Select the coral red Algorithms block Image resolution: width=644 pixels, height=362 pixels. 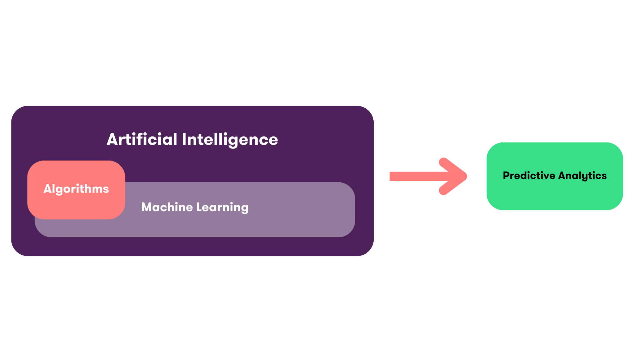[76, 189]
